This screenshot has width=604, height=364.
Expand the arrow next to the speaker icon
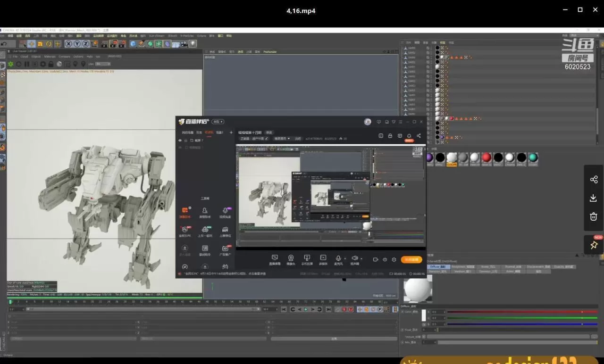(x=361, y=258)
